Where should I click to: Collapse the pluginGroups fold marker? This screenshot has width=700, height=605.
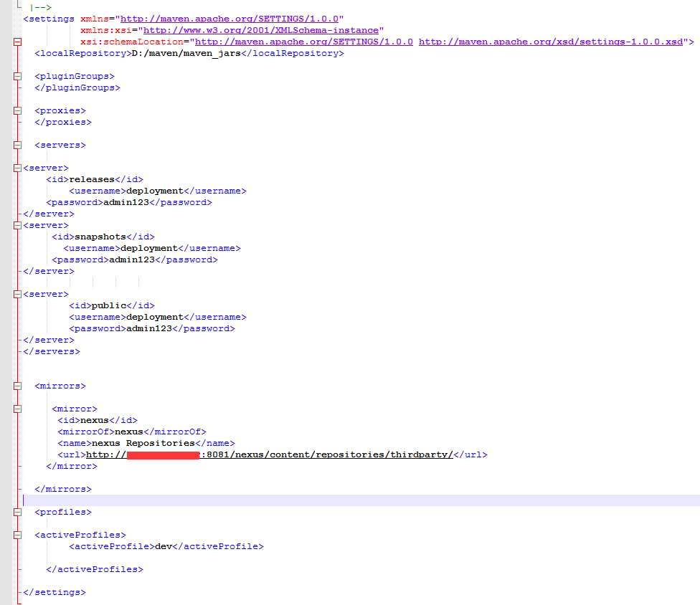click(x=17, y=76)
